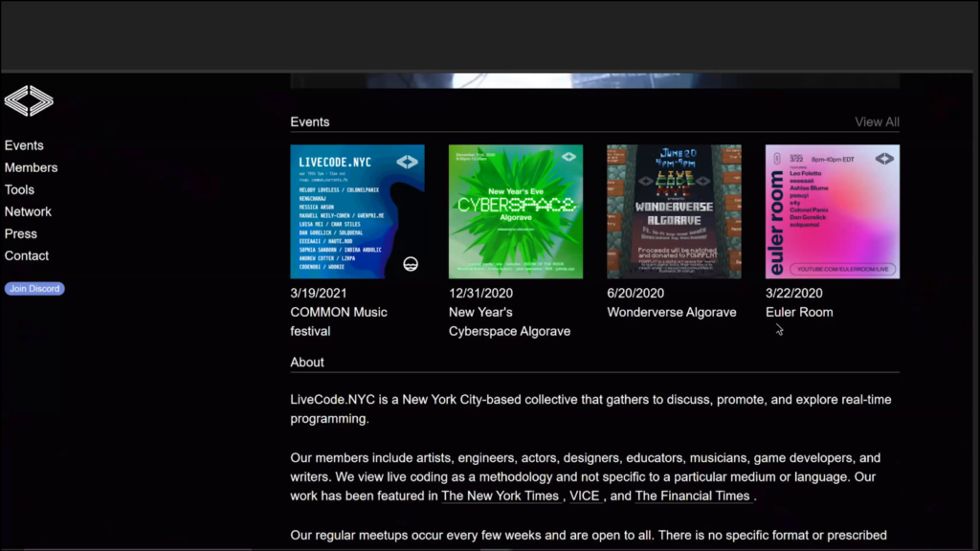This screenshot has width=980, height=551.
Task: Follow The New York Times link
Action: click(500, 496)
